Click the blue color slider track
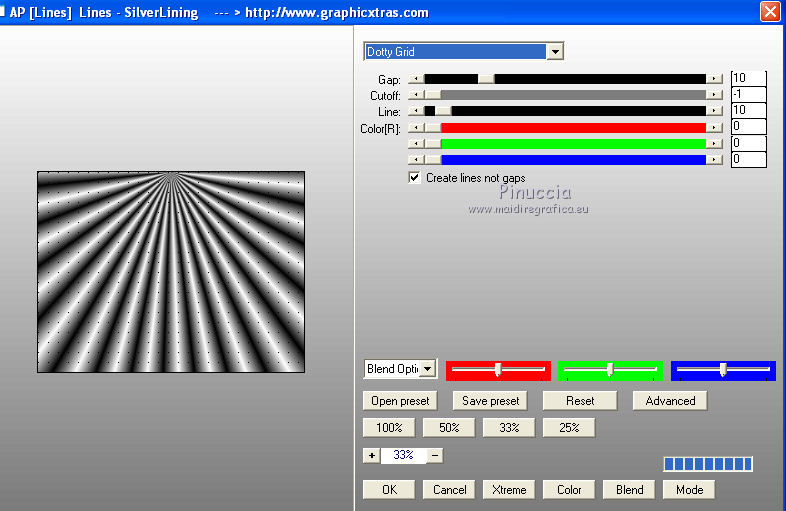Viewport: 786px width, 511px height. pyautogui.click(x=565, y=160)
